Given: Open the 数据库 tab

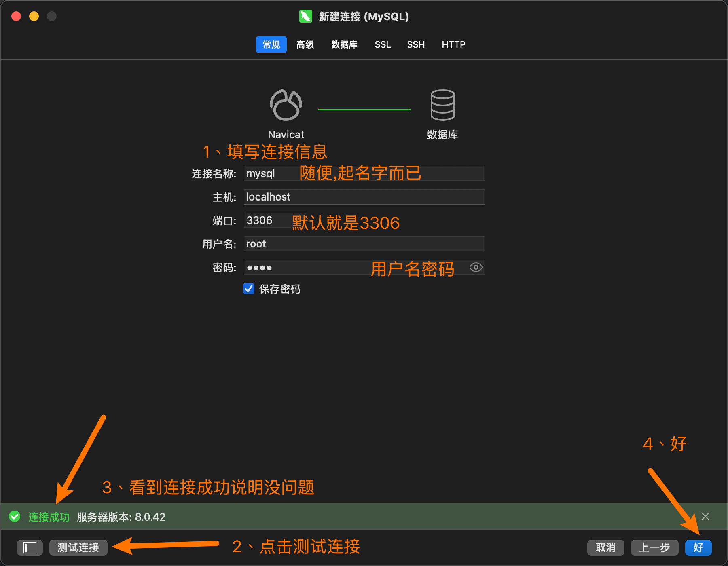Looking at the screenshot, I should pyautogui.click(x=344, y=44).
